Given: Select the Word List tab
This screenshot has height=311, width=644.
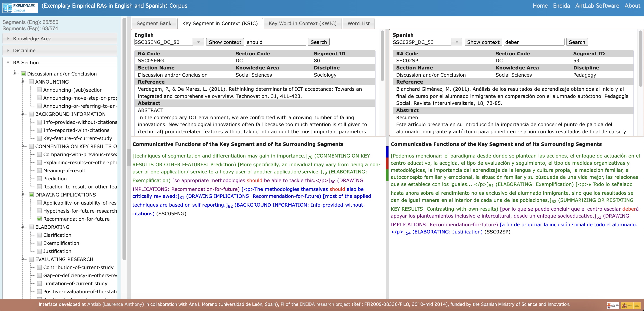Looking at the screenshot, I should pos(359,23).
